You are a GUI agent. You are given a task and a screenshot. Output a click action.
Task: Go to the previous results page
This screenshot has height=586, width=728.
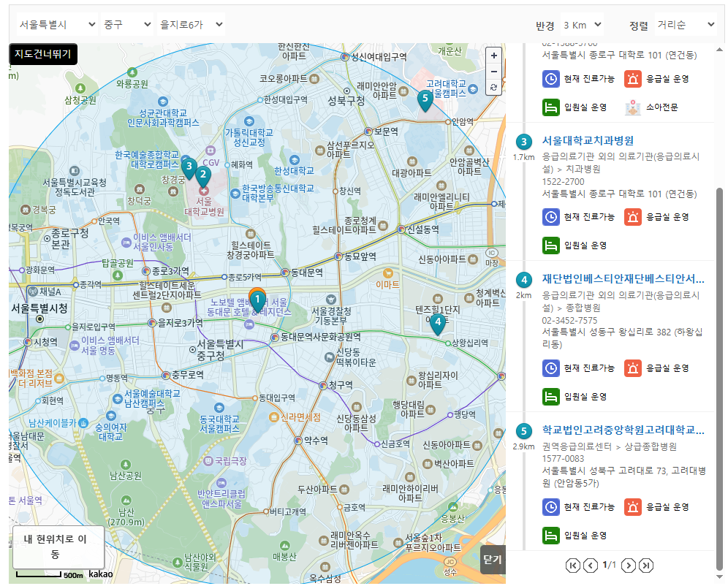point(590,566)
